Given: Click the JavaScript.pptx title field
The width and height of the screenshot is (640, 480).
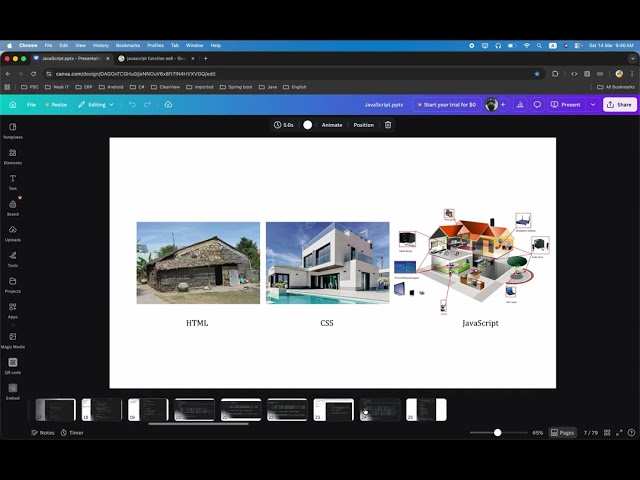Looking at the screenshot, I should pyautogui.click(x=384, y=104).
